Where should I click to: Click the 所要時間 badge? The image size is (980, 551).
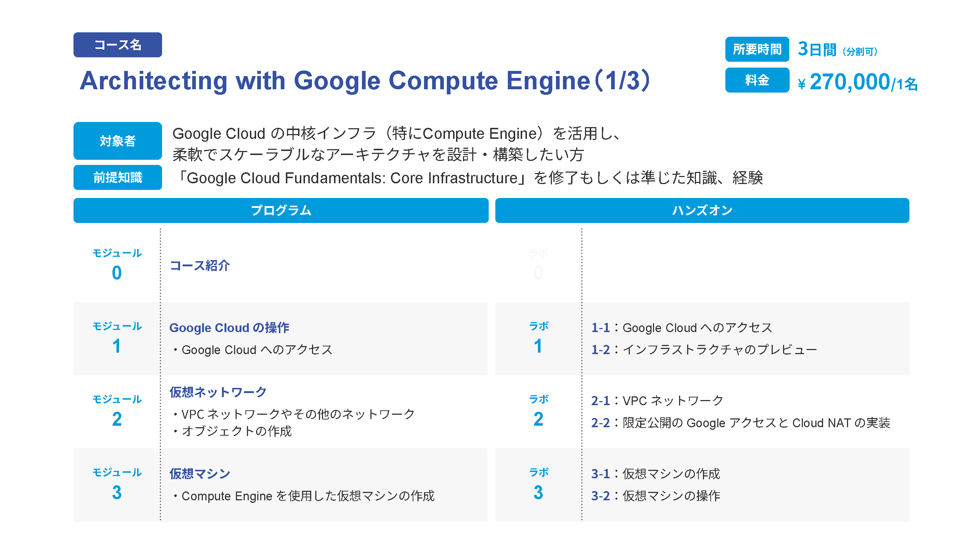(x=757, y=50)
